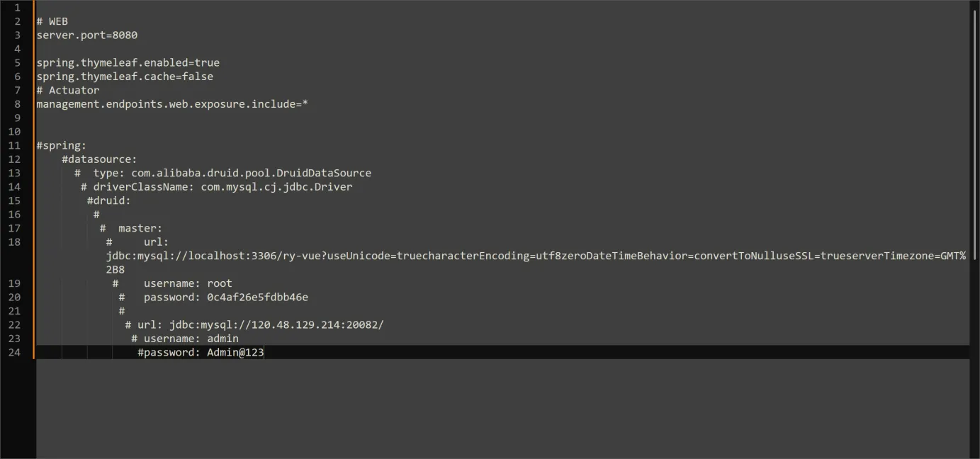Click line number 8 in the gutter
The width and height of the screenshot is (980, 459).
point(17,104)
